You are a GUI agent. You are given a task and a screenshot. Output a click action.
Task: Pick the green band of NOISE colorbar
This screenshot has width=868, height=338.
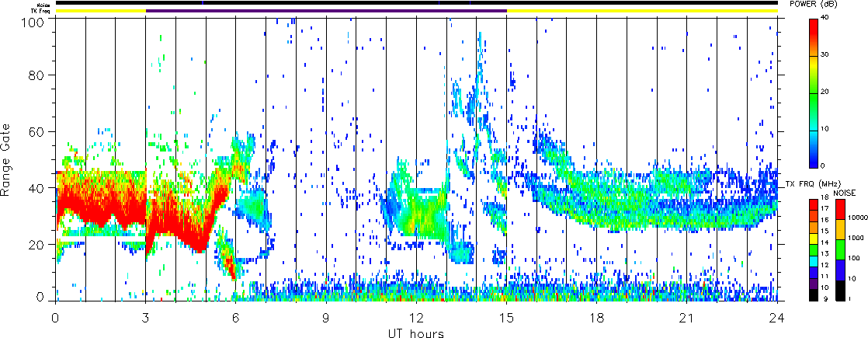(840, 249)
